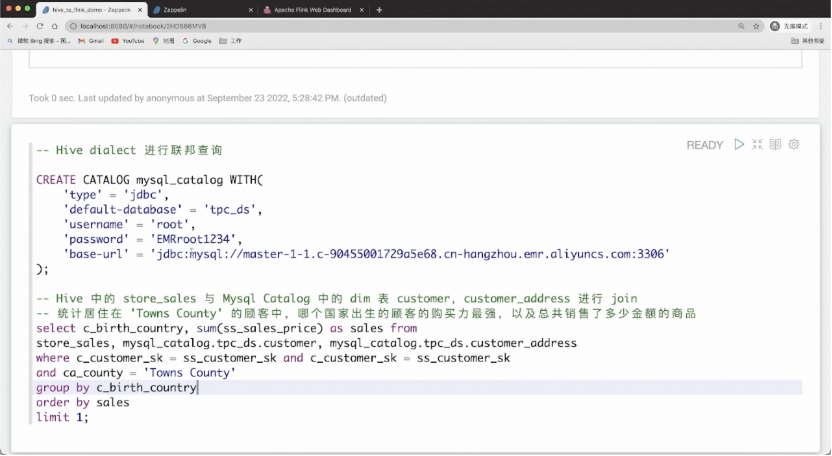Close the hive_to_flink_demo tab
Screen dimensions: 832x456
(x=140, y=10)
